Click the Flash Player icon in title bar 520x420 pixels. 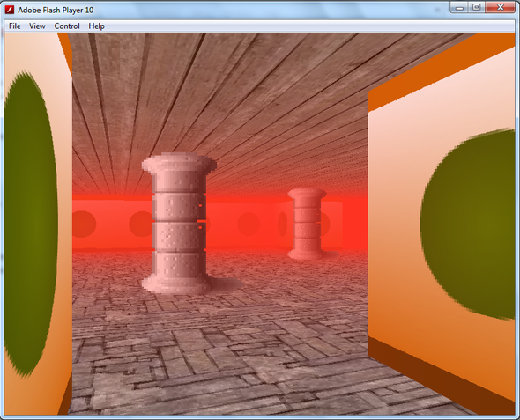click(10, 10)
